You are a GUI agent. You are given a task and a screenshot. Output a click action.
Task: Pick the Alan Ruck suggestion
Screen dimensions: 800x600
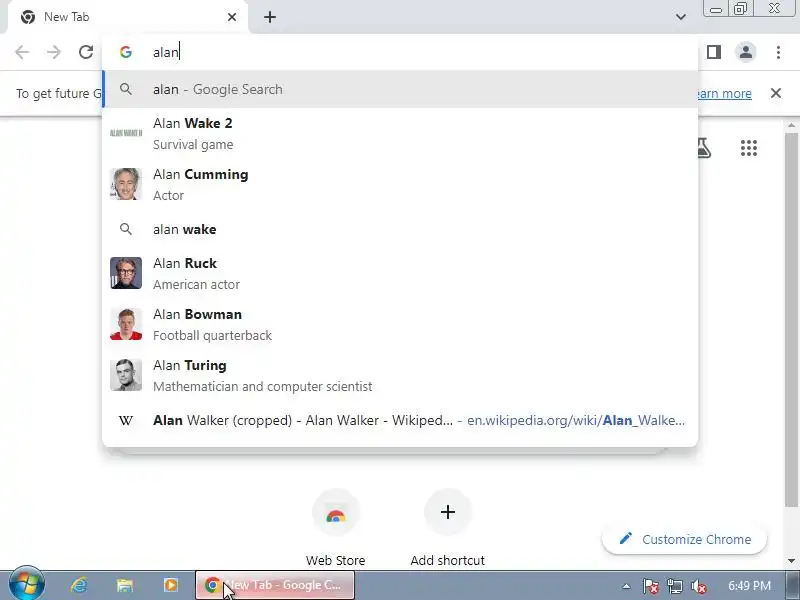pos(400,273)
